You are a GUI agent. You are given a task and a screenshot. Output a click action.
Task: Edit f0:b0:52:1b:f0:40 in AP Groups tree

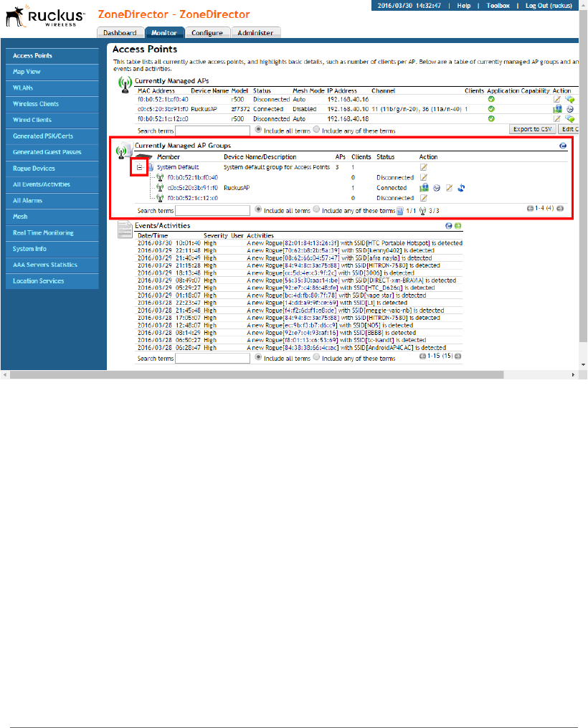pos(424,177)
